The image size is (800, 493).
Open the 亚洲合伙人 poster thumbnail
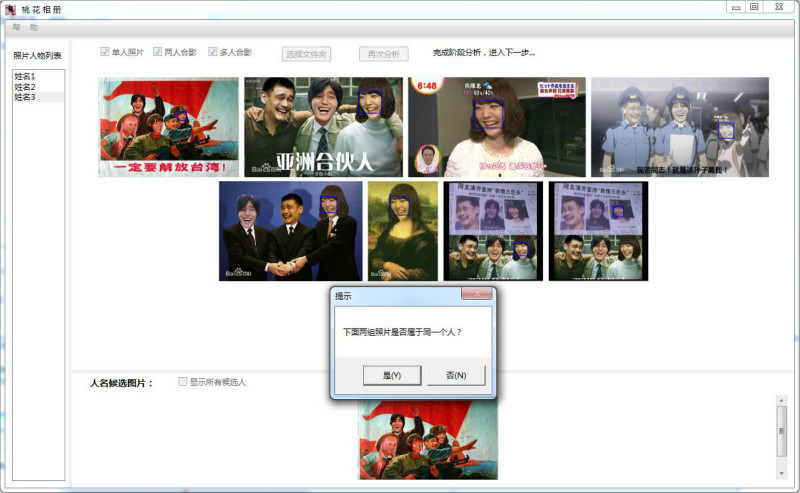[323, 127]
